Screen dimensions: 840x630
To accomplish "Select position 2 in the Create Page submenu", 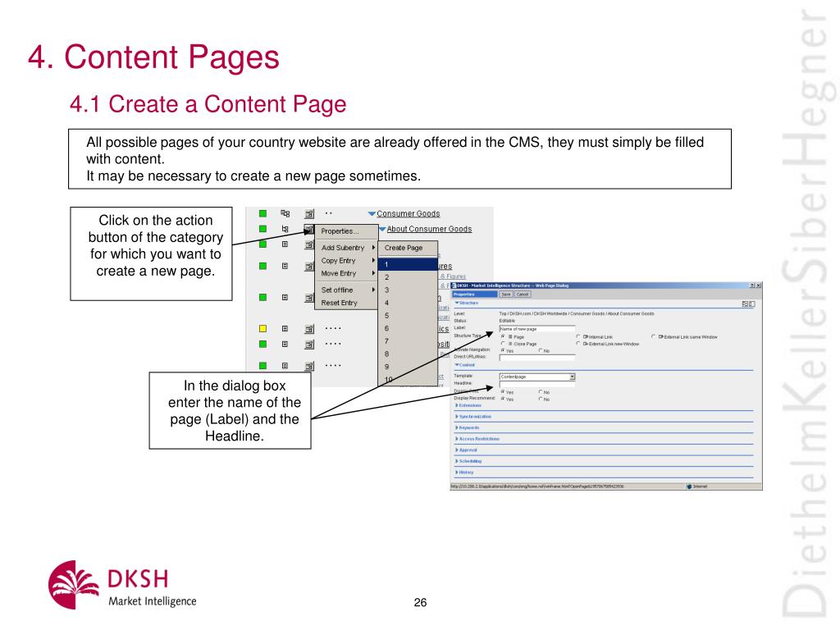I will pyautogui.click(x=408, y=277).
